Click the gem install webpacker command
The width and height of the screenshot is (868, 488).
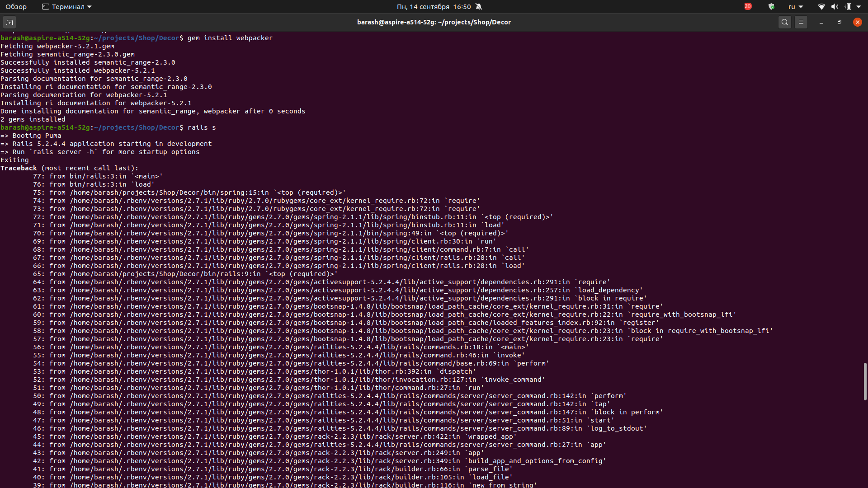[230, 38]
